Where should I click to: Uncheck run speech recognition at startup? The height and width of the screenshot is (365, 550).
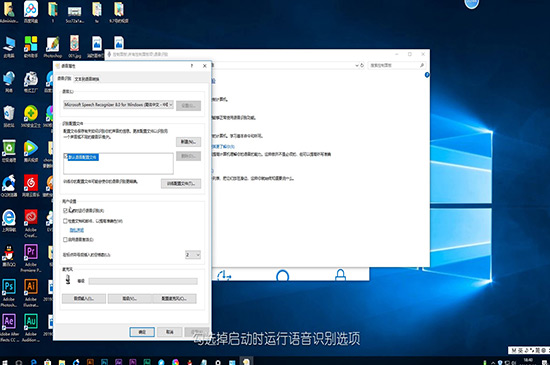pyautogui.click(x=65, y=210)
